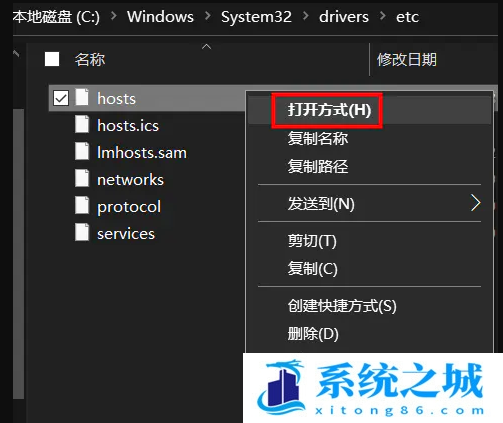Select the lmhosts.sam file name

[142, 152]
